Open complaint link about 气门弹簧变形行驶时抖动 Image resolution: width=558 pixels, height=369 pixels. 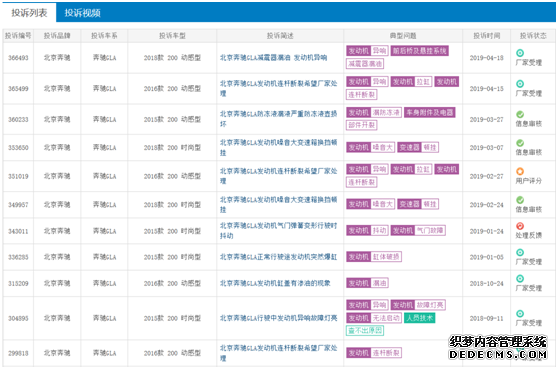coord(278,231)
